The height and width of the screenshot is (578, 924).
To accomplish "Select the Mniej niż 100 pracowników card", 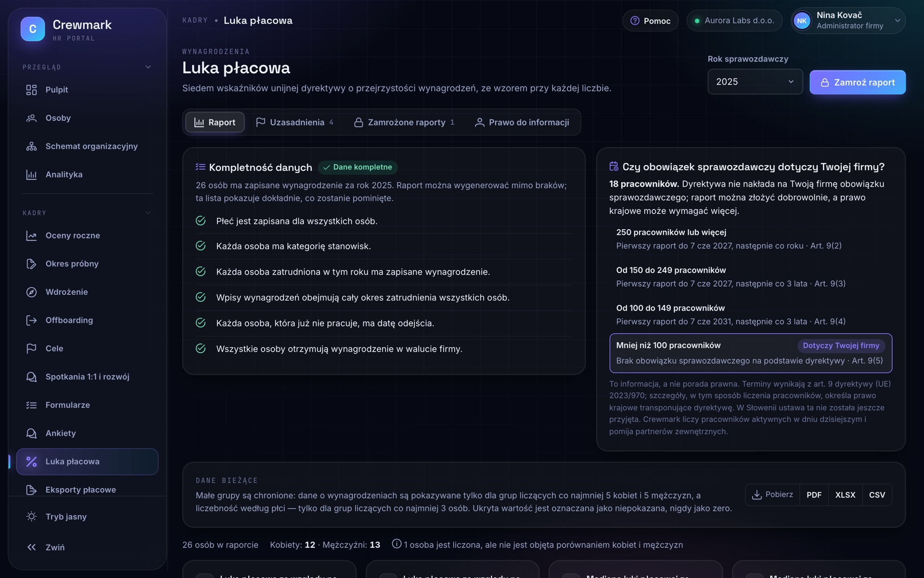I will pos(750,353).
